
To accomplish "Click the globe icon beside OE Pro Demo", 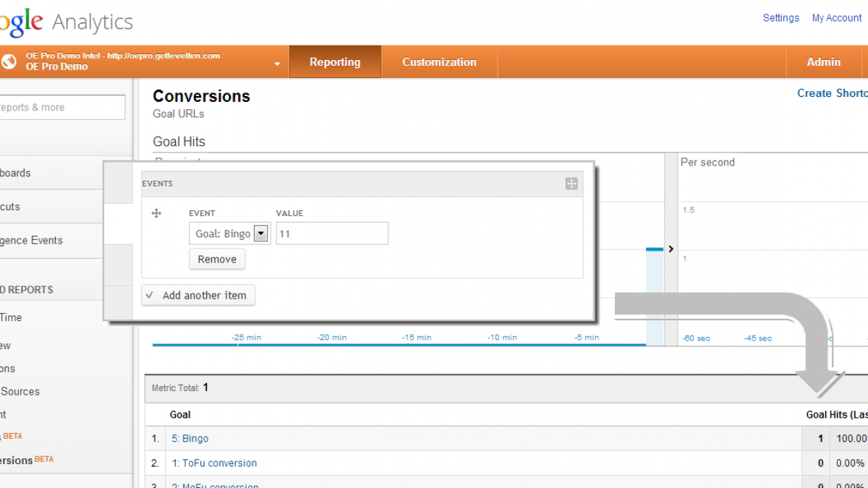I will [x=9, y=61].
